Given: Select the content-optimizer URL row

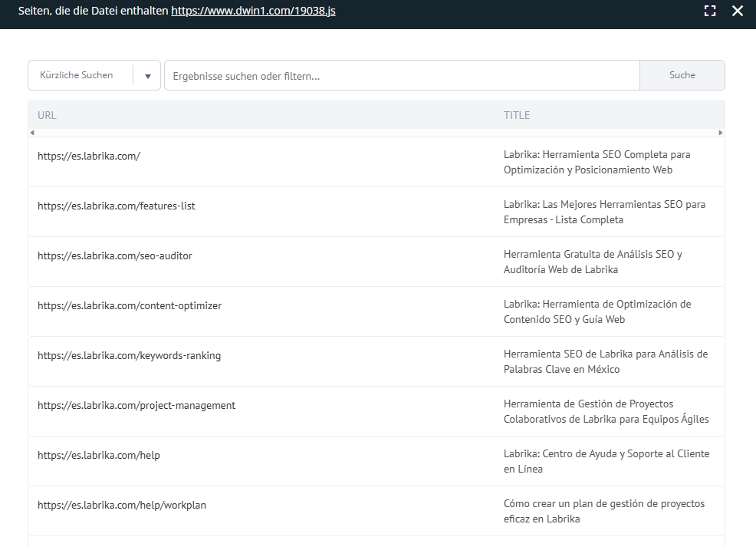Looking at the screenshot, I should pos(376,311).
